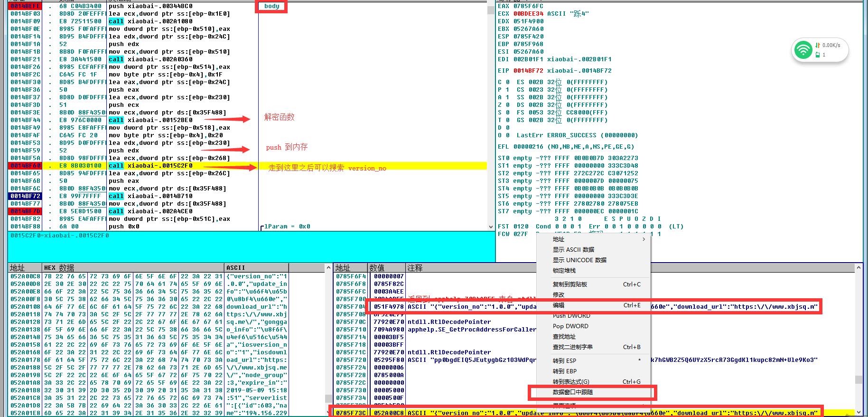Select the EDI register value 002B01F1
The image size is (868, 417).
pos(528,59)
